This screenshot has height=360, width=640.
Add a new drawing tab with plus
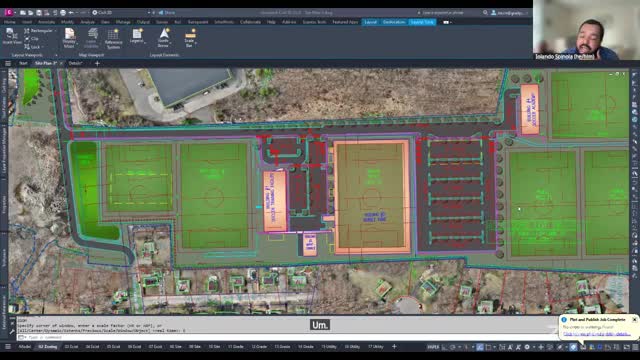(x=97, y=63)
